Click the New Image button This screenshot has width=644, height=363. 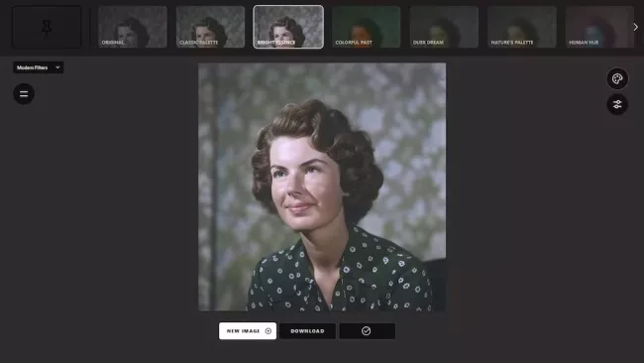pyautogui.click(x=248, y=331)
